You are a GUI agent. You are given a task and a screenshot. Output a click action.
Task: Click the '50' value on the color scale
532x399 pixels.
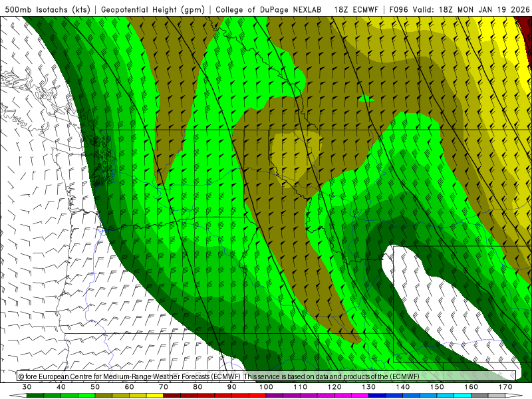point(95,387)
